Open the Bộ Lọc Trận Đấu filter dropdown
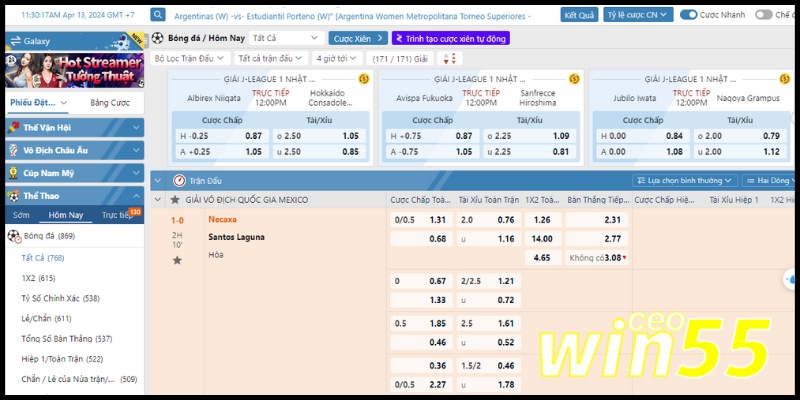The height and width of the screenshot is (400, 800). [190, 58]
